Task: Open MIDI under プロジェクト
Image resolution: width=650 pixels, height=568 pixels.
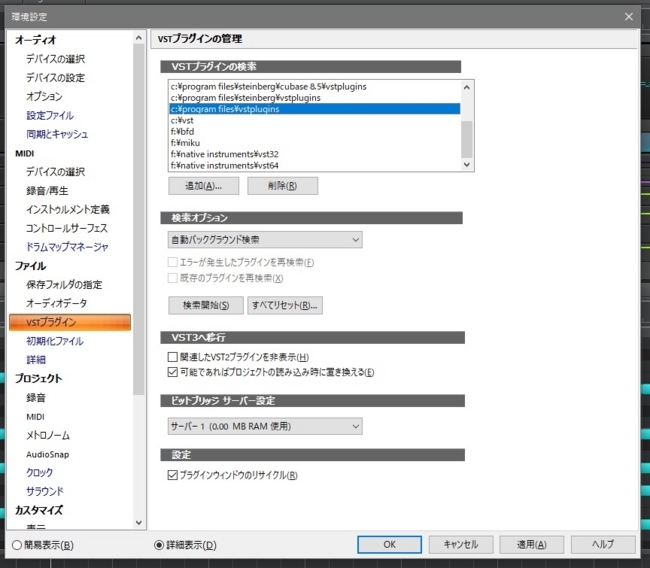Action: click(35, 417)
